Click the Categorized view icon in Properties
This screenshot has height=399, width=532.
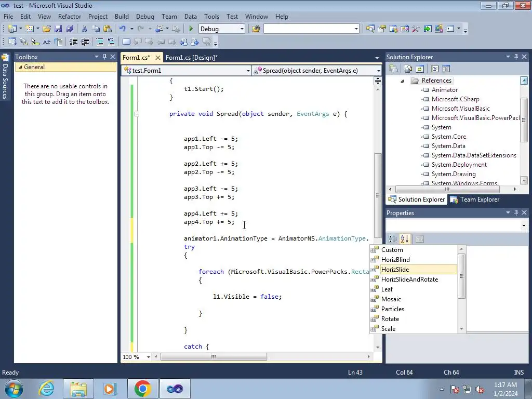(393, 239)
